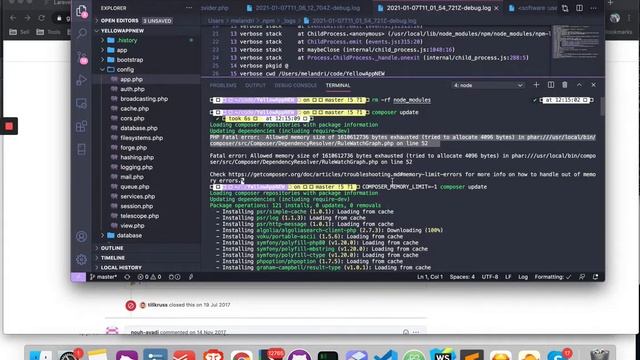Open Accounts icon in activity bar
Screen dimensions: 640x360
tap(81, 236)
